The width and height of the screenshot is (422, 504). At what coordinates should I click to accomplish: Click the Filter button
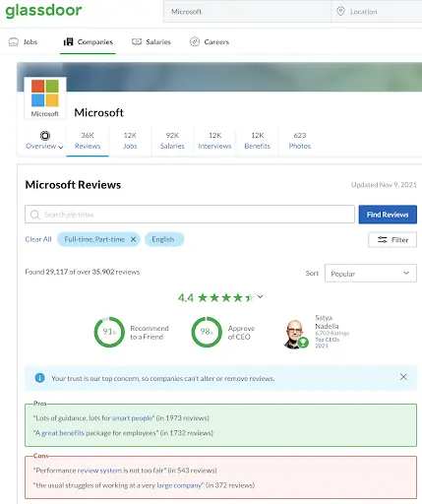[x=392, y=239]
